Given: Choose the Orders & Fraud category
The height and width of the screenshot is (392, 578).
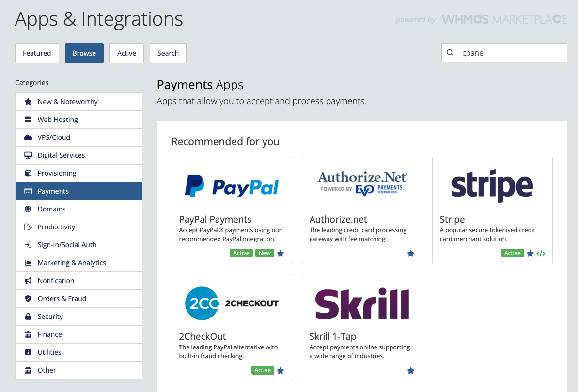Looking at the screenshot, I should [78, 299].
